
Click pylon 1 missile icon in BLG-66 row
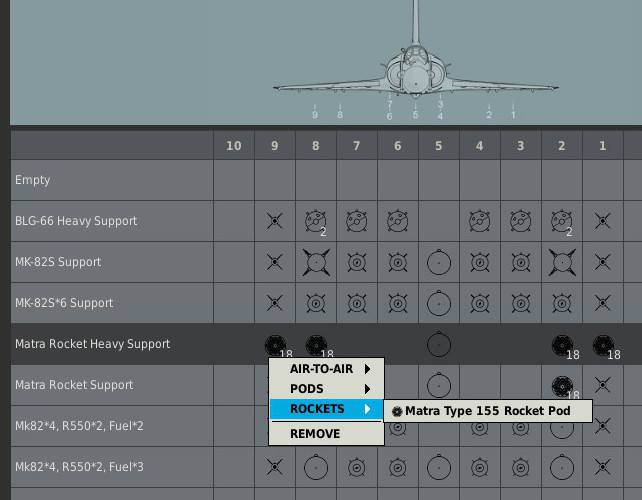click(603, 221)
